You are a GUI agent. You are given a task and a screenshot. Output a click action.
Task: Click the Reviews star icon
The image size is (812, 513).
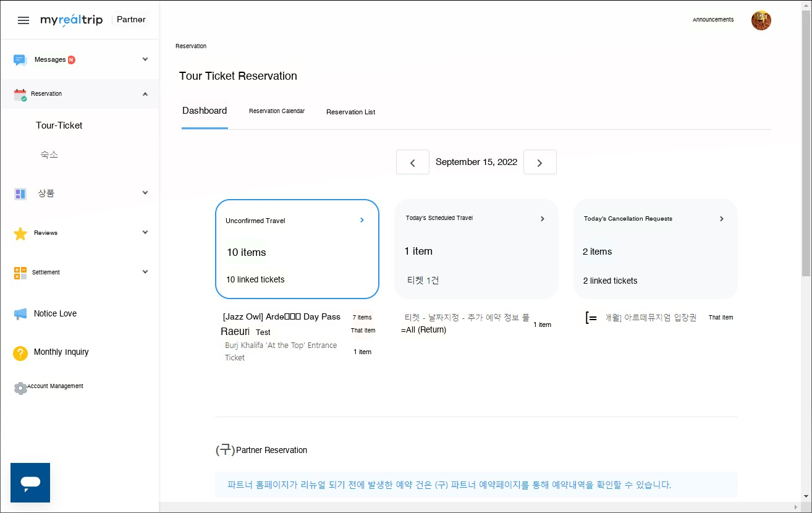[x=20, y=234]
